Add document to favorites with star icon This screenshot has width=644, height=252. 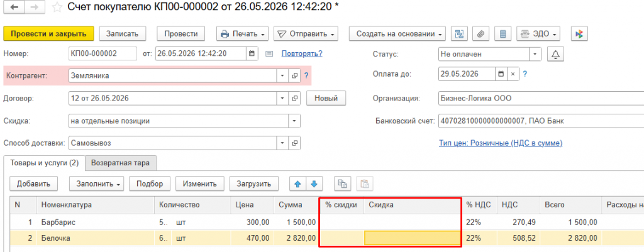click(57, 8)
